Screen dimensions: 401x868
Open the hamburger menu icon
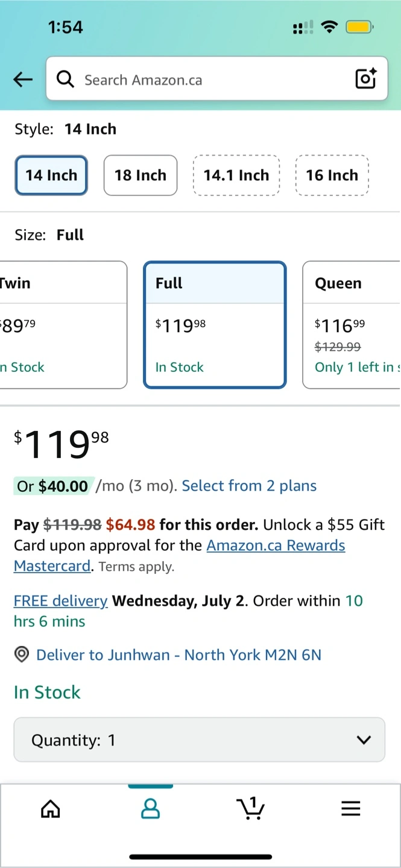[x=350, y=808]
